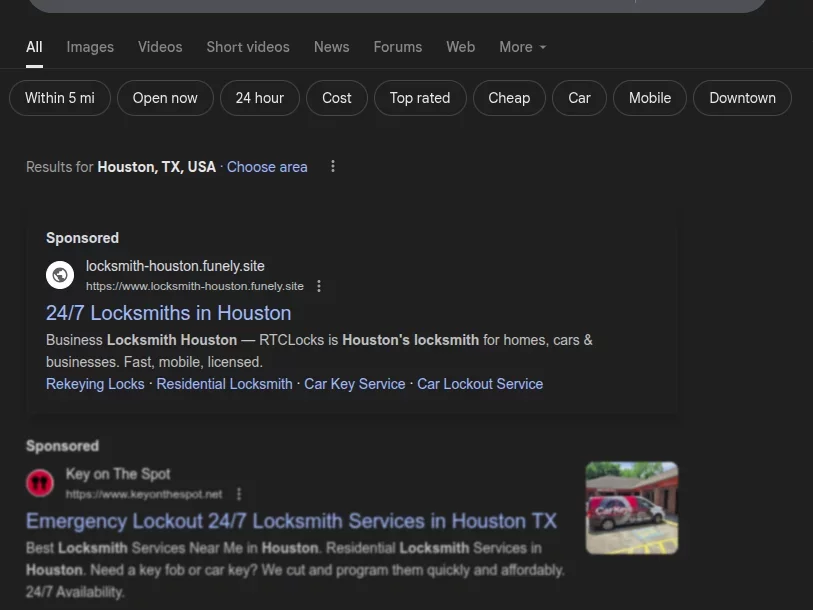Click the Choose area link
This screenshot has width=813, height=610.
coord(267,167)
